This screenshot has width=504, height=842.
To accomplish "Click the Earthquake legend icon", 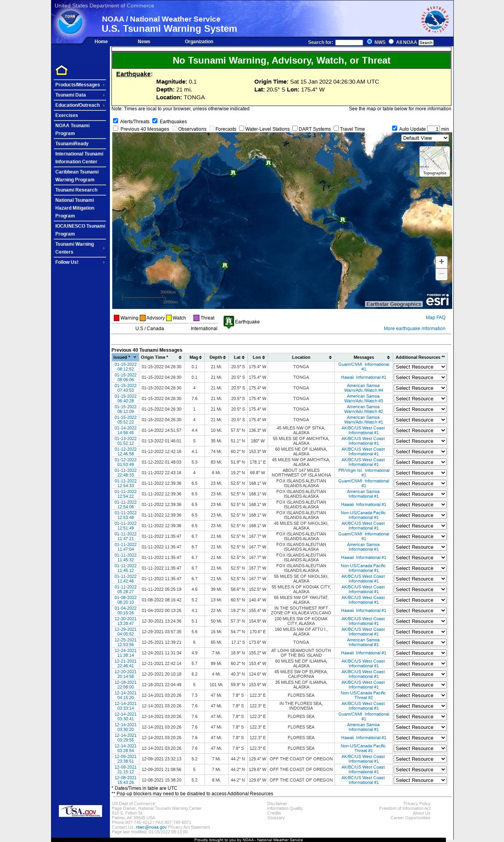I will [x=229, y=322].
